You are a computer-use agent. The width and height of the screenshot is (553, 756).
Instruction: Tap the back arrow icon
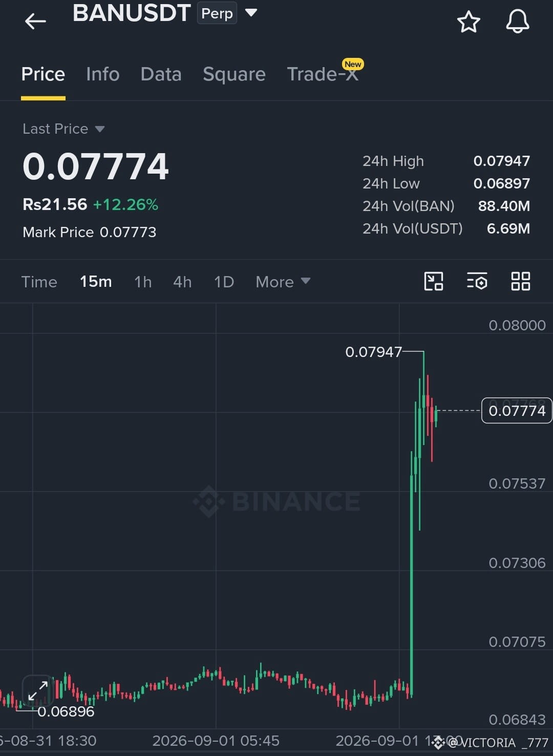pos(35,21)
